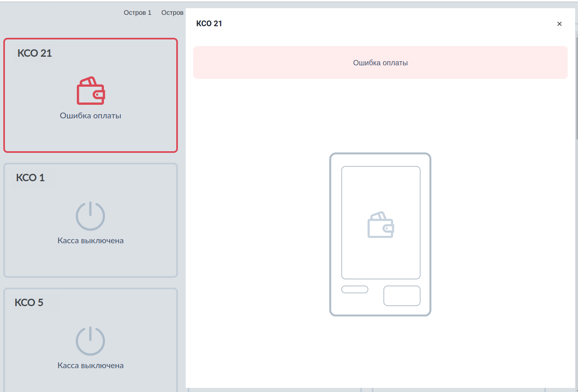The height and width of the screenshot is (392, 578).
Task: Select the КСО 1 card title
Action: (30, 178)
